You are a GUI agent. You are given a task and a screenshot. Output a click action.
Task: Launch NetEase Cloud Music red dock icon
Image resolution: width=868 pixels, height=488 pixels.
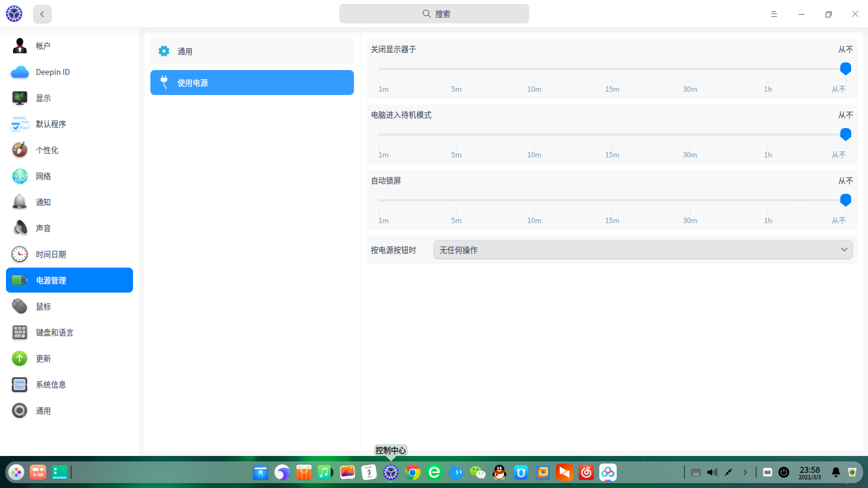(x=586, y=472)
